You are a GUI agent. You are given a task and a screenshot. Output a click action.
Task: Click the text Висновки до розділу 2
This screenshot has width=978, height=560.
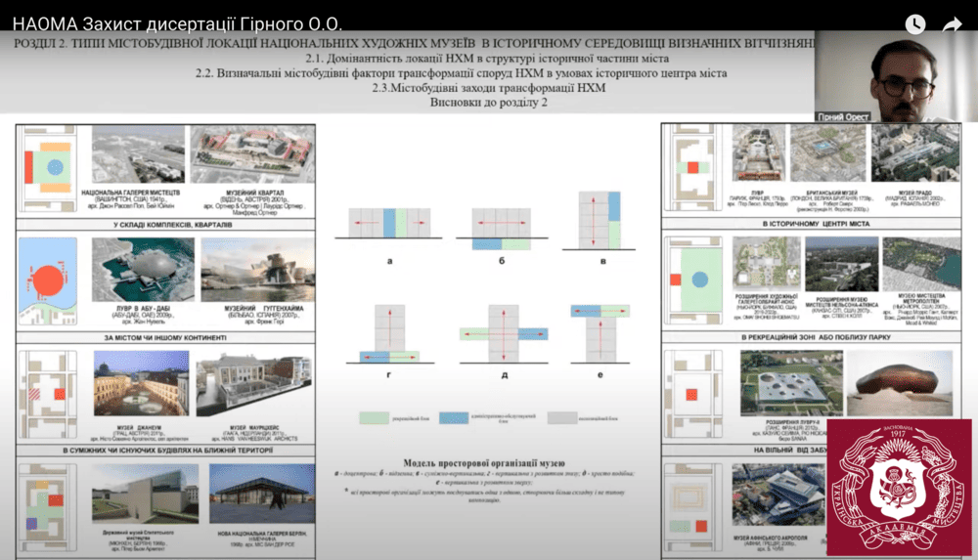coord(488,103)
